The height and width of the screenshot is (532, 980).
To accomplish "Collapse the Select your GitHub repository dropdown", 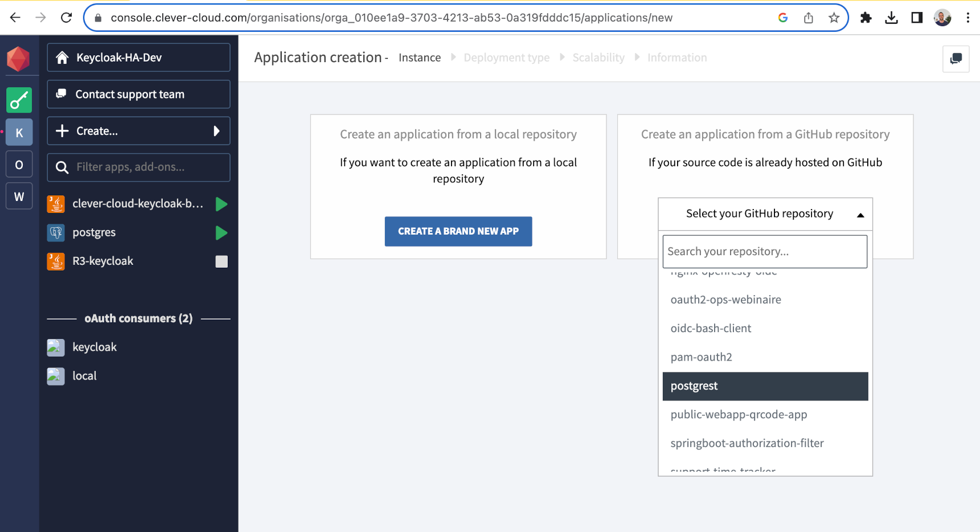I will (x=765, y=214).
